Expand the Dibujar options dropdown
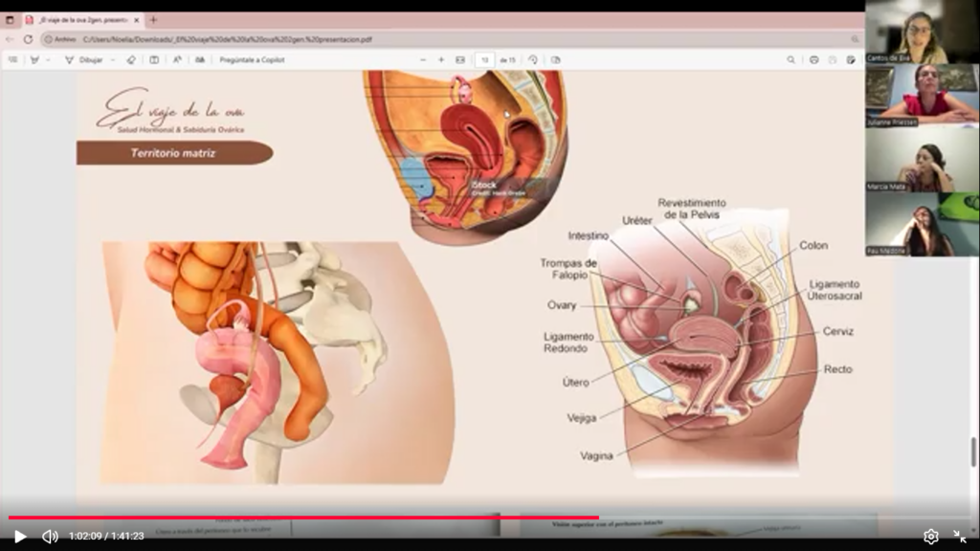 click(112, 59)
